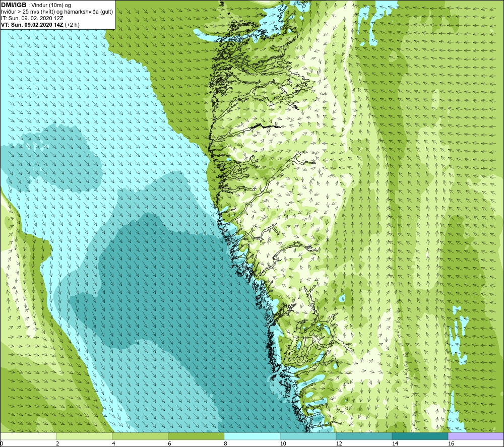Click the "0" label on the color scale
The height and width of the screenshot is (447, 504).
2,444
